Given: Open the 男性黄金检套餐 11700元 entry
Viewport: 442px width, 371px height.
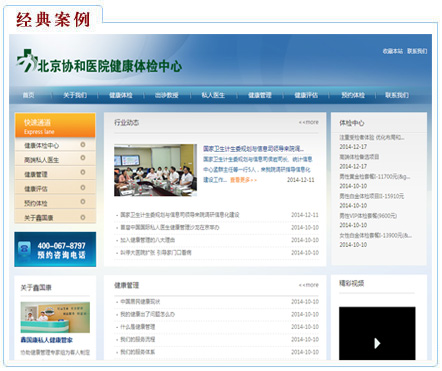Looking at the screenshot, I should [x=375, y=176].
